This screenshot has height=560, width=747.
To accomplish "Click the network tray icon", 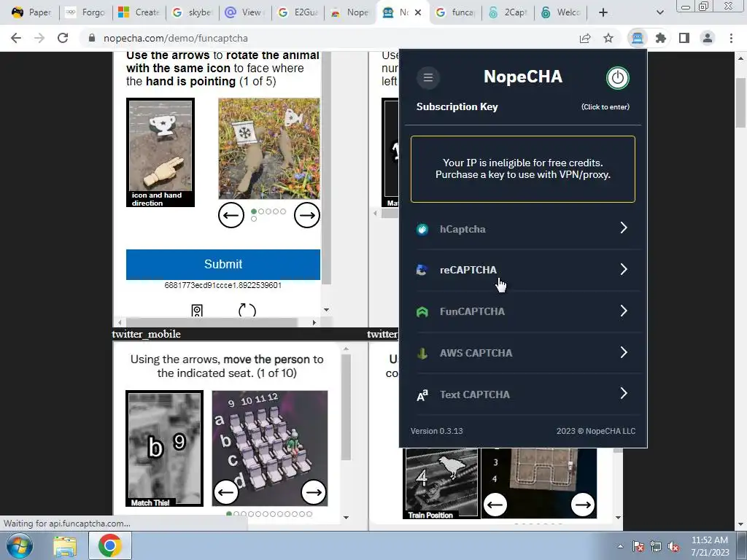I will click(656, 547).
